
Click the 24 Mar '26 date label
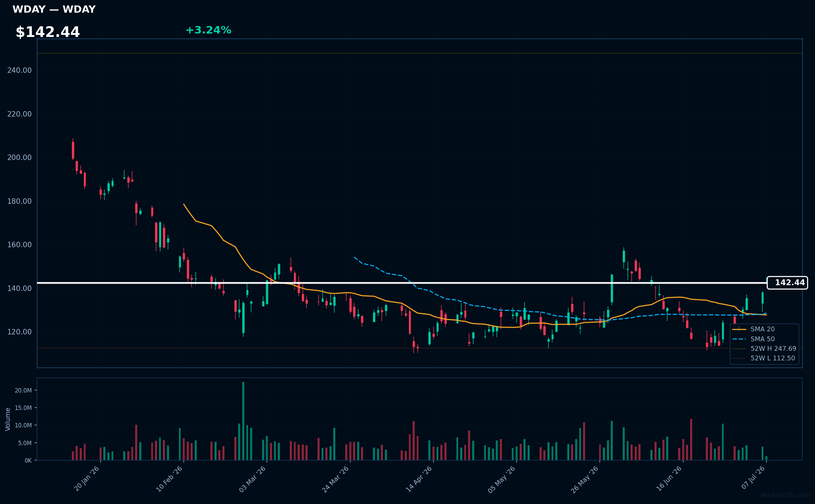(336, 479)
